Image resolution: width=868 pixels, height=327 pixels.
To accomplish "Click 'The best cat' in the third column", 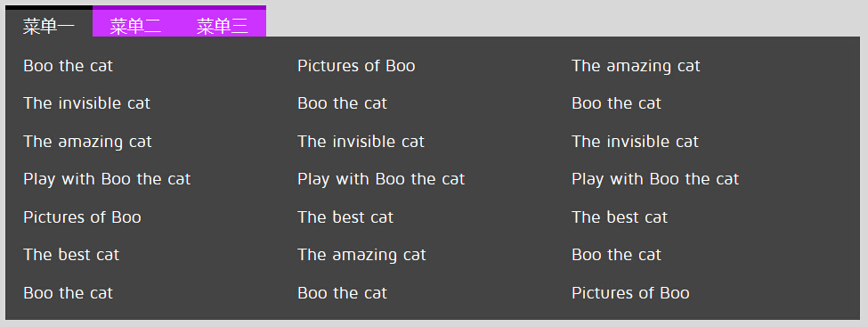I will [x=620, y=217].
